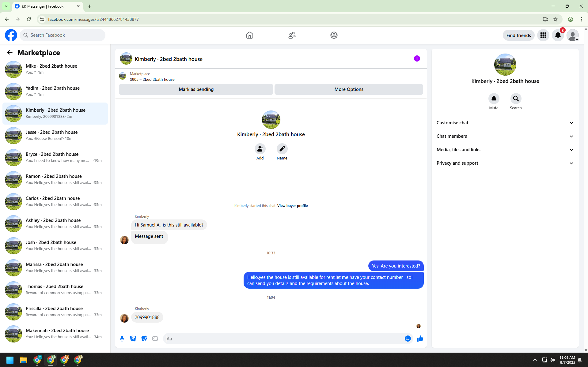Open Carlos's 2bed 2bath house chat
Viewport: 588px width, 367px height.
[x=55, y=202]
